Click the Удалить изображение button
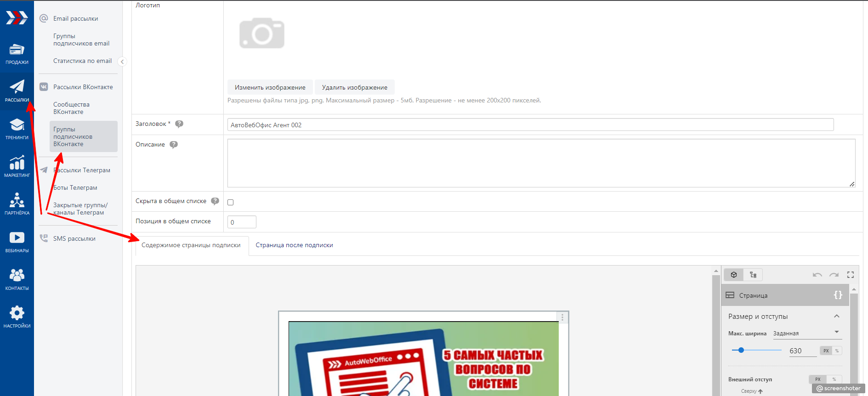The width and height of the screenshot is (868, 396). pyautogui.click(x=354, y=87)
